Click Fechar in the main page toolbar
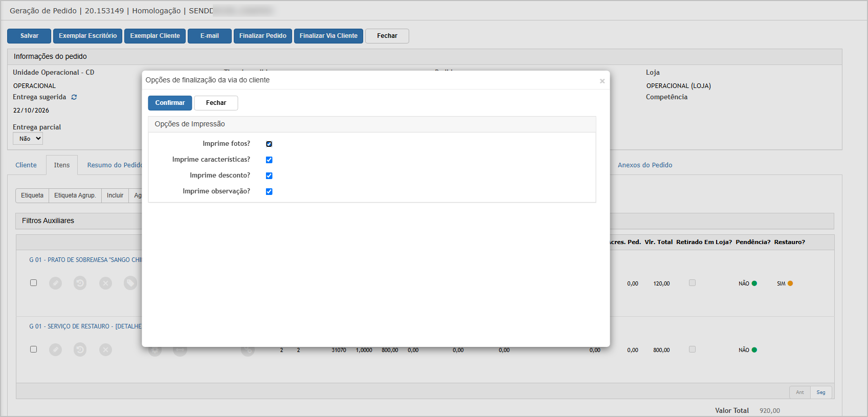The image size is (868, 417). (x=387, y=36)
